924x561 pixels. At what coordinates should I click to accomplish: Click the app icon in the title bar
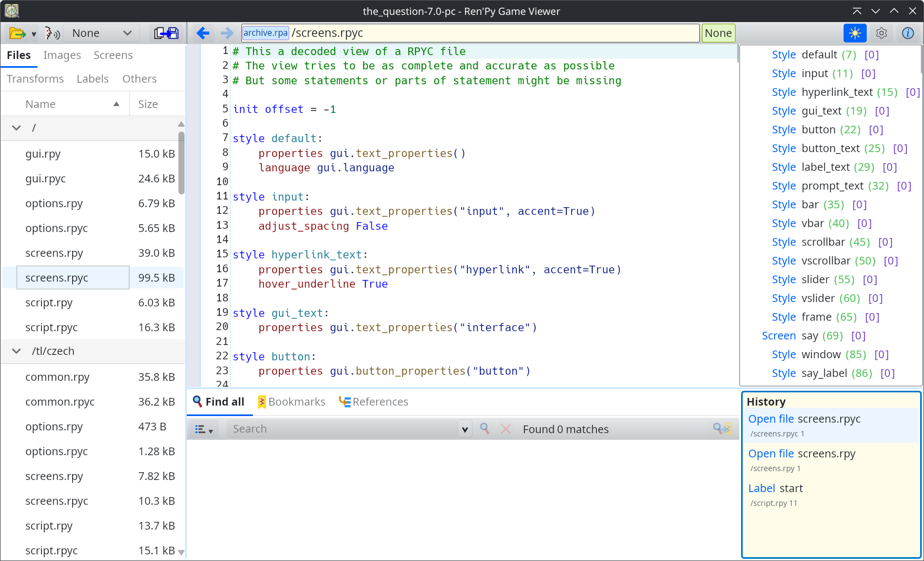(12, 11)
